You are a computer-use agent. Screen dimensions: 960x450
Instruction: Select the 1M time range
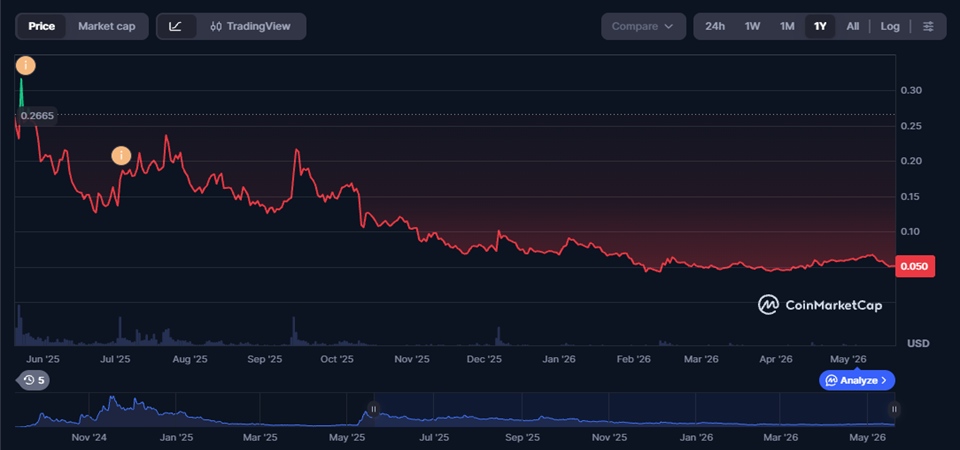pos(787,26)
